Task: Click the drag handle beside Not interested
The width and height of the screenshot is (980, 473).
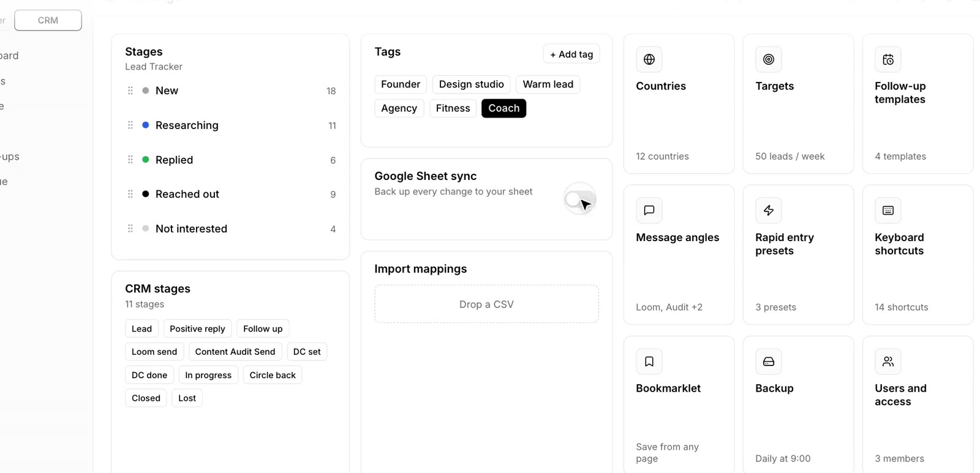Action: tap(130, 228)
